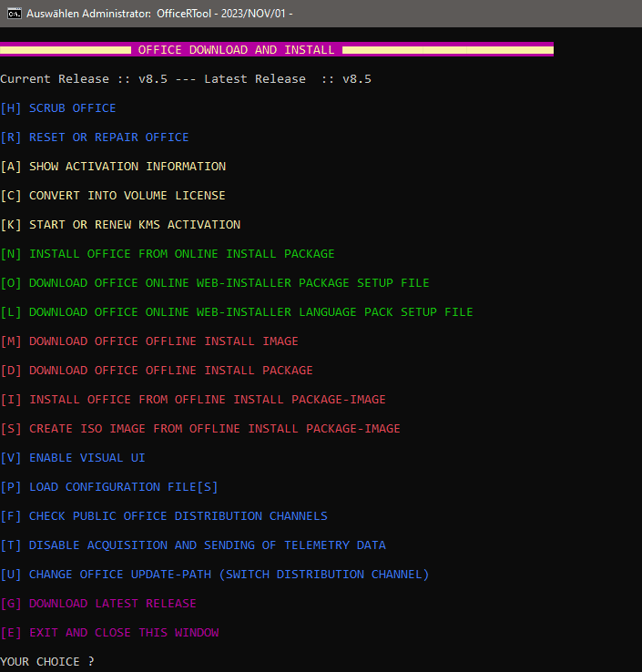Click the web-installer language pack setup file option
This screenshot has width=642, height=672.
click(250, 312)
